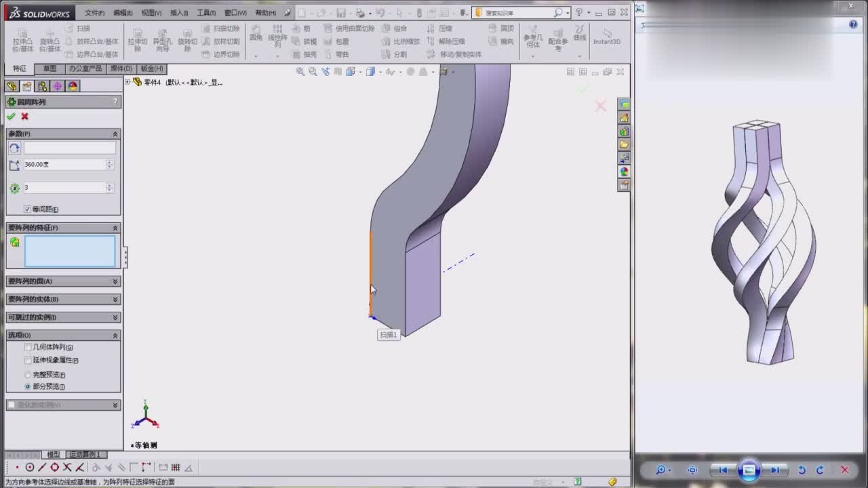Expand the 零件4 flyout tree node
868x488 pixels.
(x=127, y=82)
